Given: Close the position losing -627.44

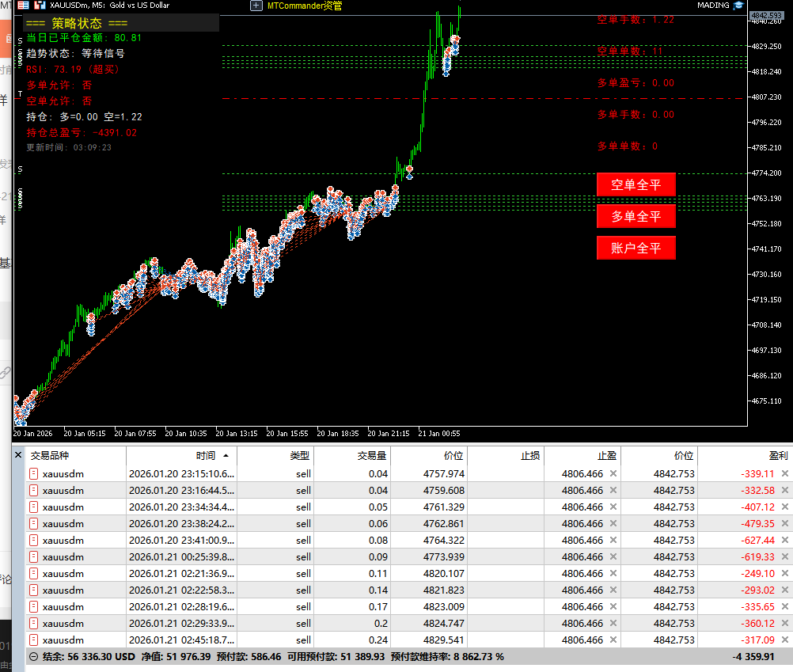Looking at the screenshot, I should [785, 540].
